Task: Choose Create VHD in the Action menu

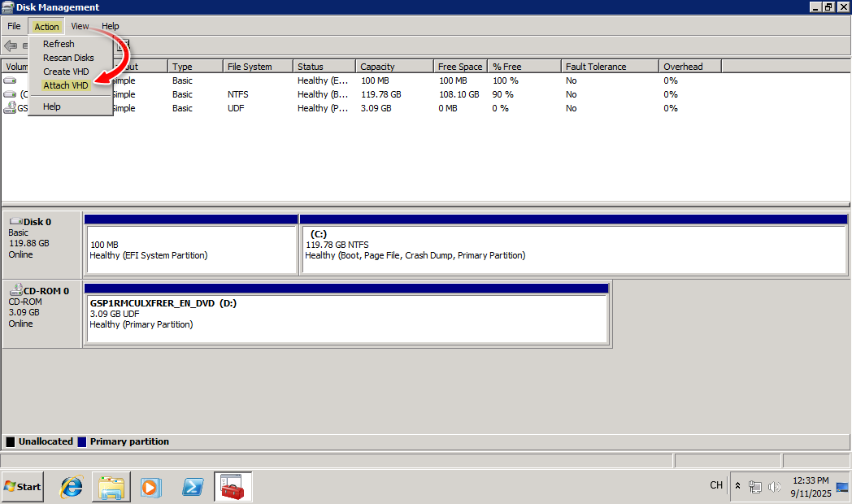Action: 65,71
